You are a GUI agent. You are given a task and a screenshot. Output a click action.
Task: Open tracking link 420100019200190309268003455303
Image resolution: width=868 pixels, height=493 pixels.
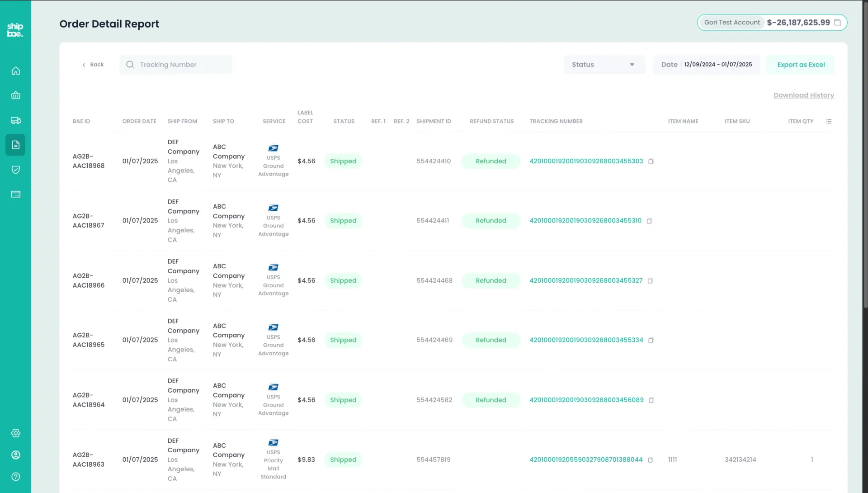pyautogui.click(x=586, y=161)
